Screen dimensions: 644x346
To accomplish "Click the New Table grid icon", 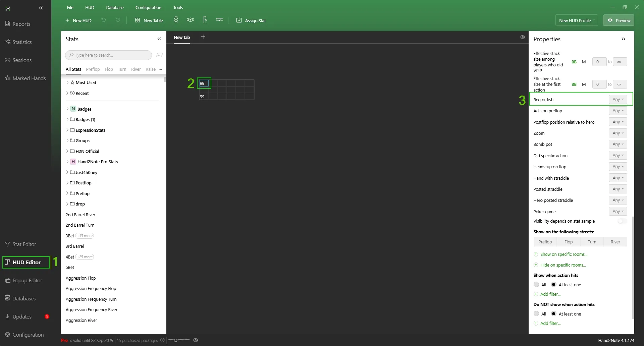I will click(x=137, y=20).
